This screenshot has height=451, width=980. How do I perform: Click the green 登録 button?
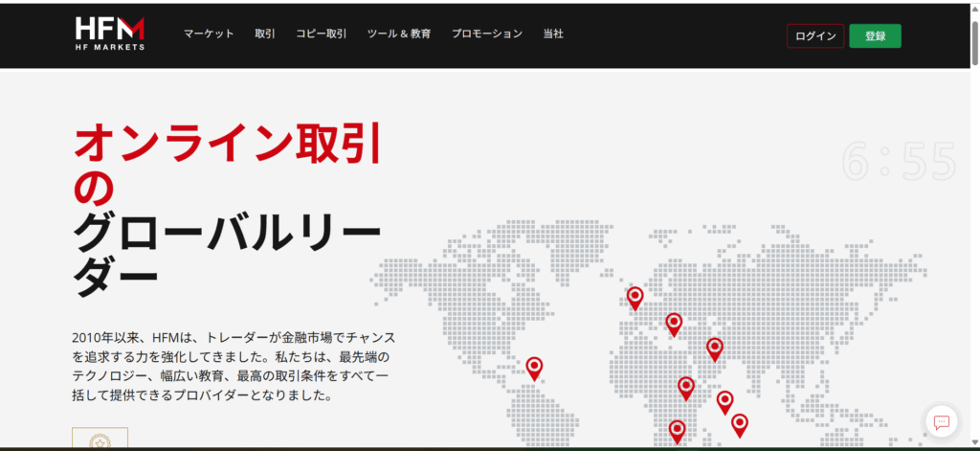click(875, 36)
